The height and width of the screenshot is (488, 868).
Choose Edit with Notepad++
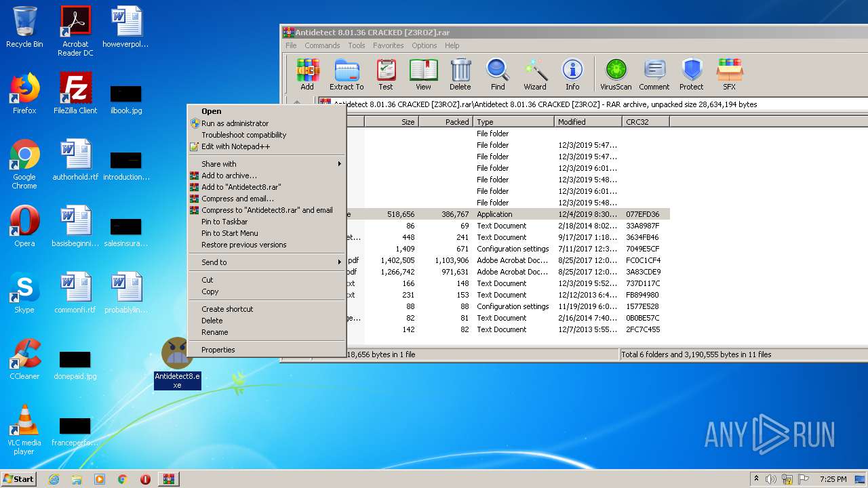pyautogui.click(x=267, y=146)
